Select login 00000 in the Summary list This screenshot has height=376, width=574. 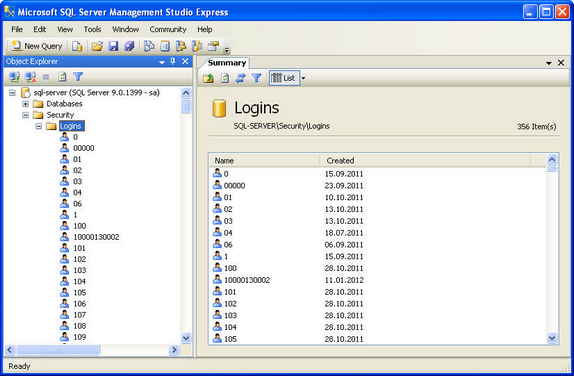point(234,186)
